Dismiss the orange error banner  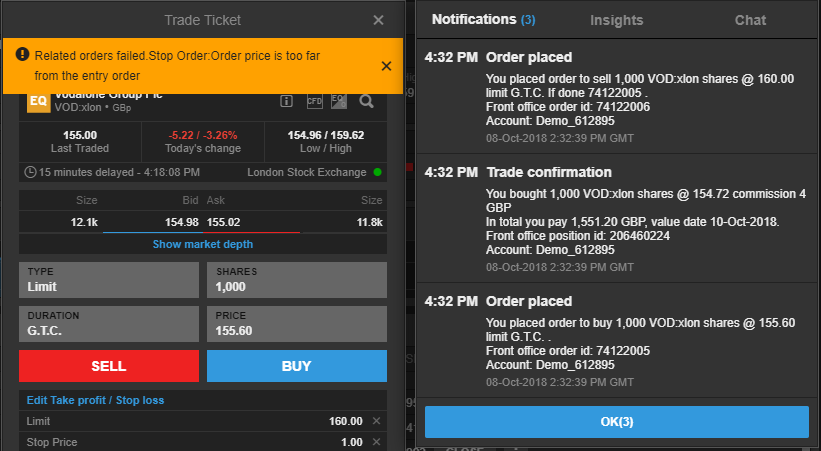coord(387,66)
